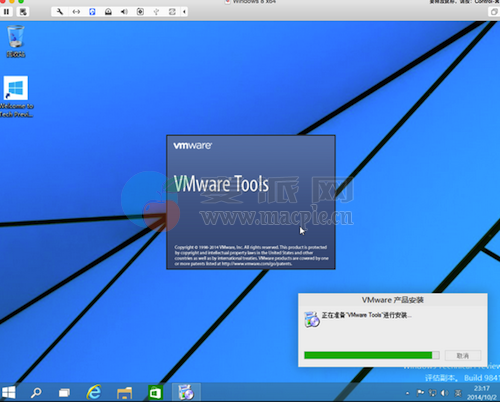Collapse the device toolbar arrow
The height and width of the screenshot is (402, 500).
pos(184,12)
